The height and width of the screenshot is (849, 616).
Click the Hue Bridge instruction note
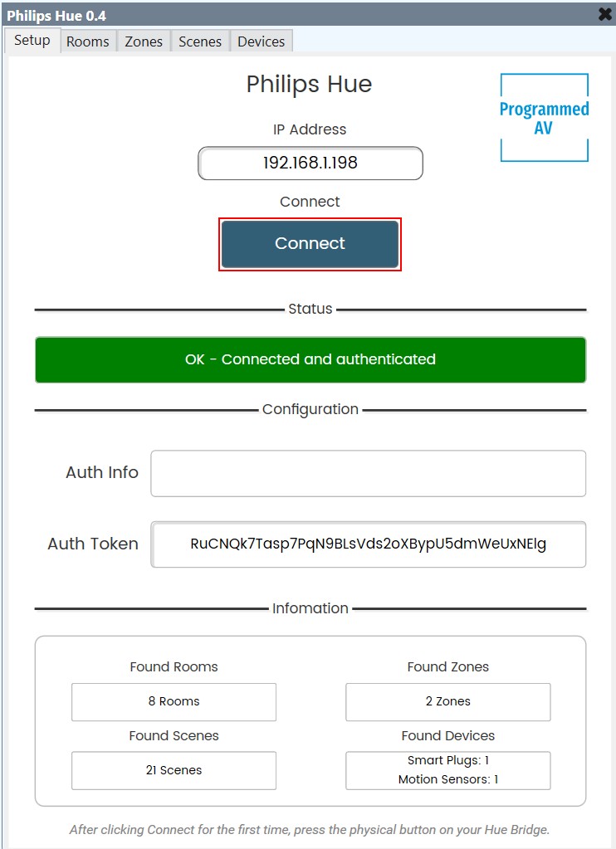[310, 830]
